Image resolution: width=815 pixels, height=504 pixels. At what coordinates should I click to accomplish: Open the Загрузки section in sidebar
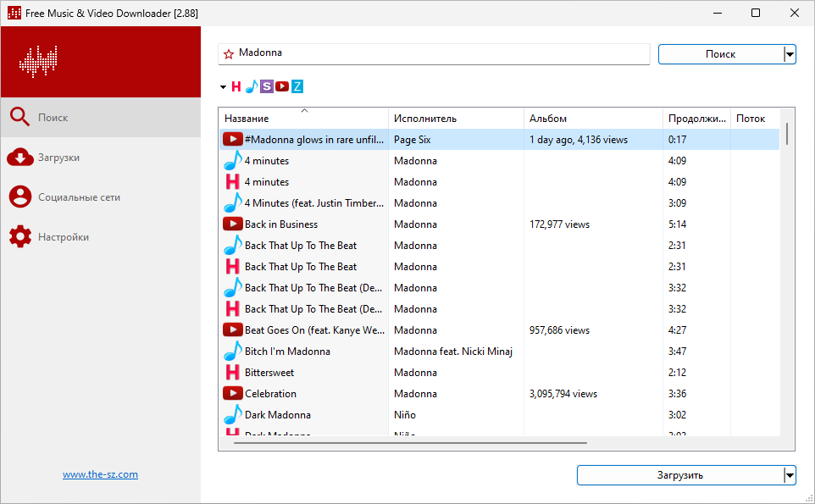point(58,158)
